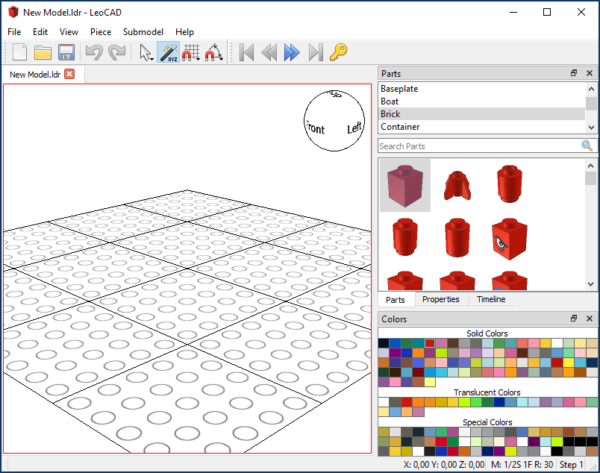Viewport: 600px width, 473px height.
Task: Open the Submodel menu
Action: [143, 32]
